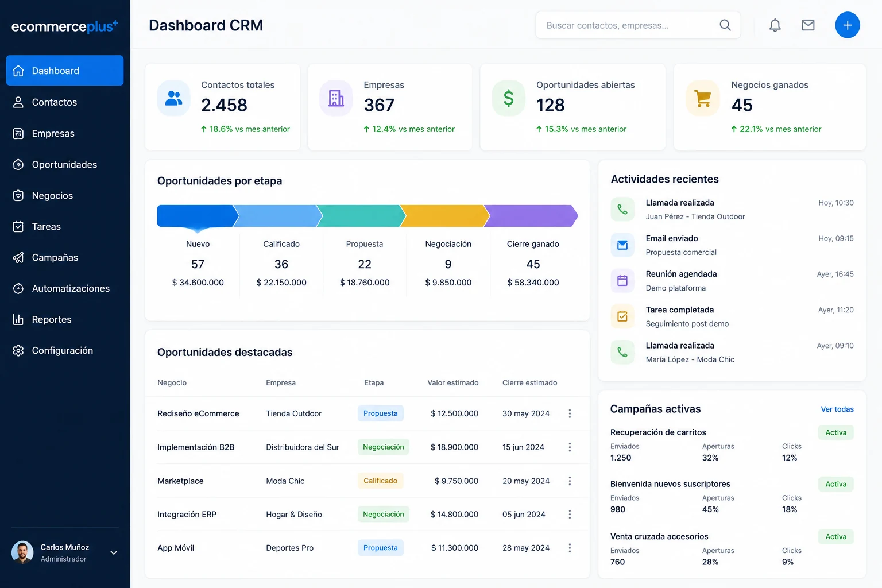Click Distribuidora del Sur company cell
The width and height of the screenshot is (882, 588).
[x=302, y=447]
